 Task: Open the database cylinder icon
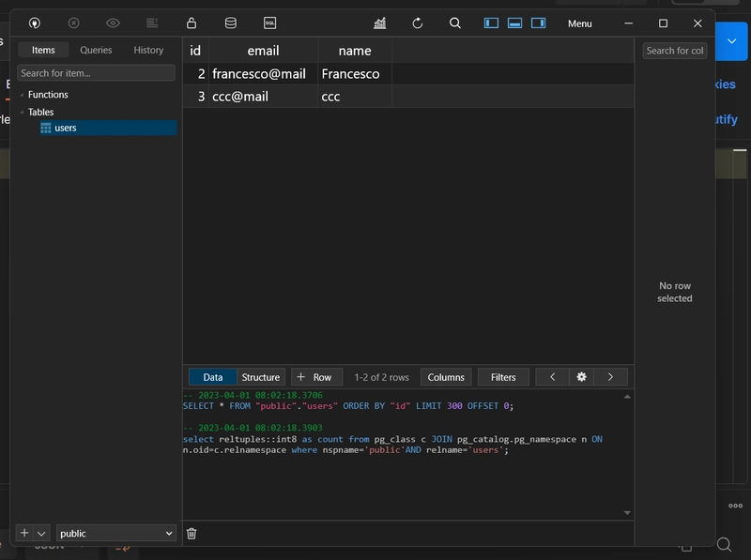coord(231,23)
